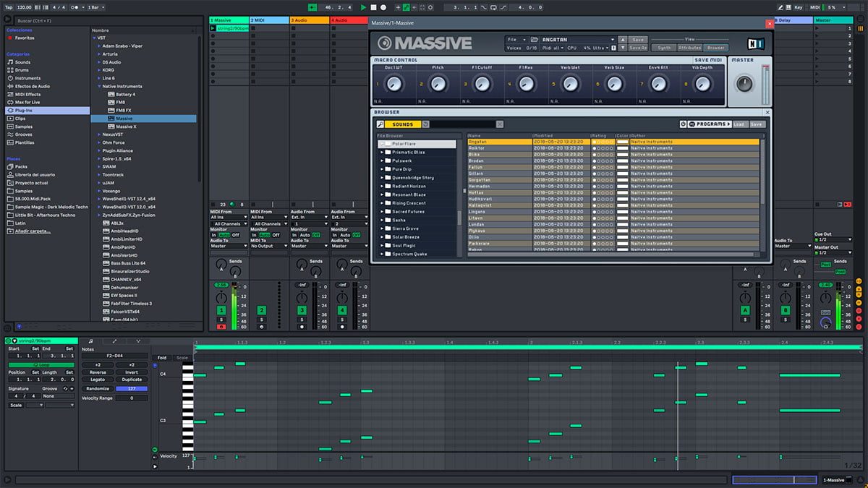The width and height of the screenshot is (868, 488).
Task: Click the Tap tempo button
Action: pos(9,7)
